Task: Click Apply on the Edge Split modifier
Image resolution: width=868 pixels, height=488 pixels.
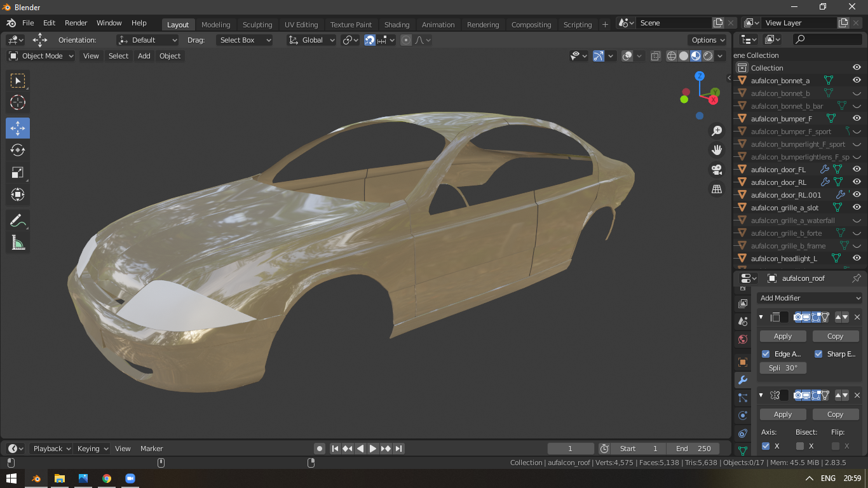Action: point(783,336)
